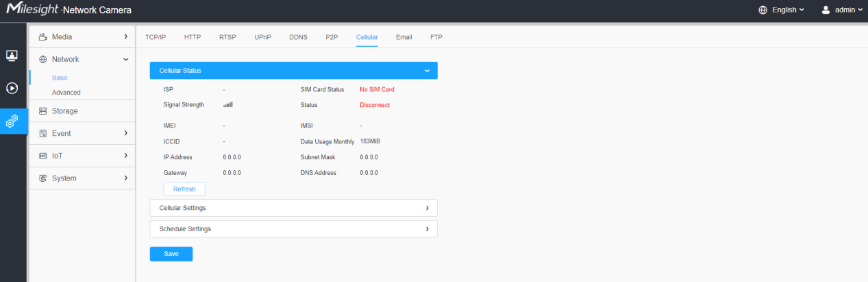Click the Save button
This screenshot has width=868, height=282.
171,254
